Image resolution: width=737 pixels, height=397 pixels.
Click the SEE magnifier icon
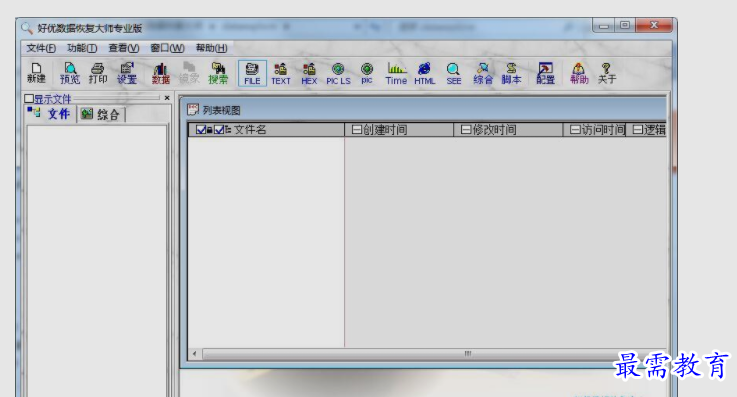(x=454, y=73)
